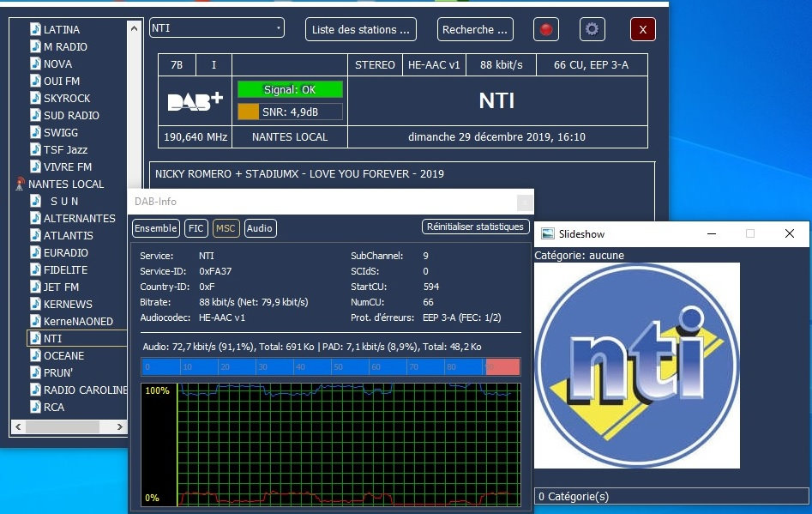Click the Recherche button
This screenshot has height=514, width=812.
(x=475, y=29)
